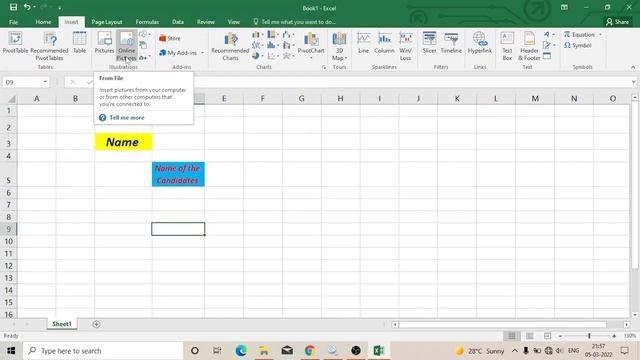This screenshot has height=360, width=640.
Task: Save the workbook via quick access
Action: [x=13, y=7]
